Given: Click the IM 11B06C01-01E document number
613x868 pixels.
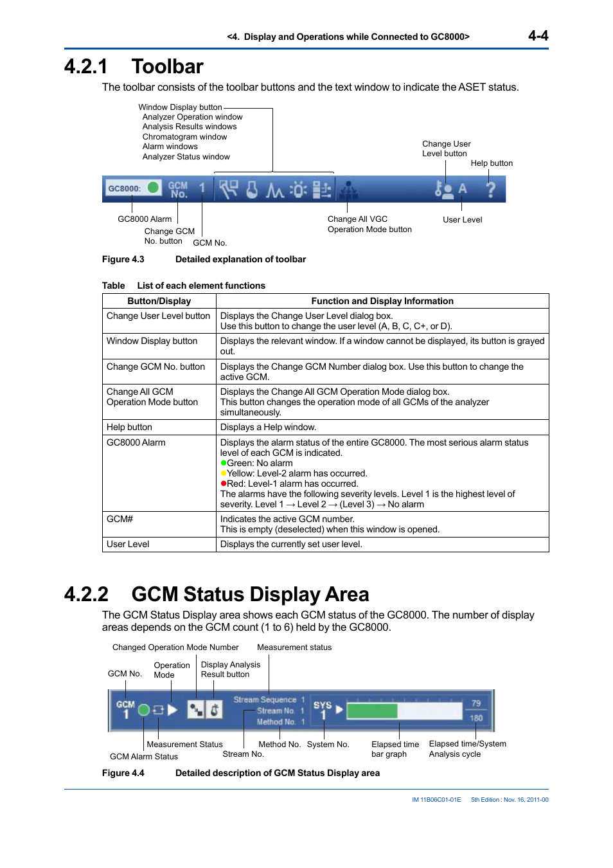Looking at the screenshot, I should click(436, 800).
